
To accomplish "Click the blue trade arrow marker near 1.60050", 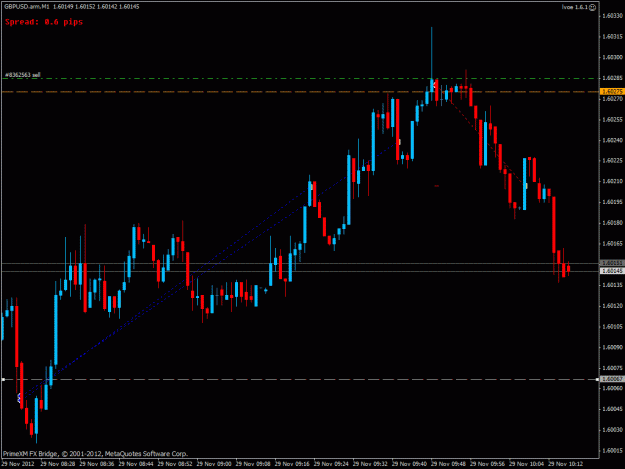I will coord(19,397).
